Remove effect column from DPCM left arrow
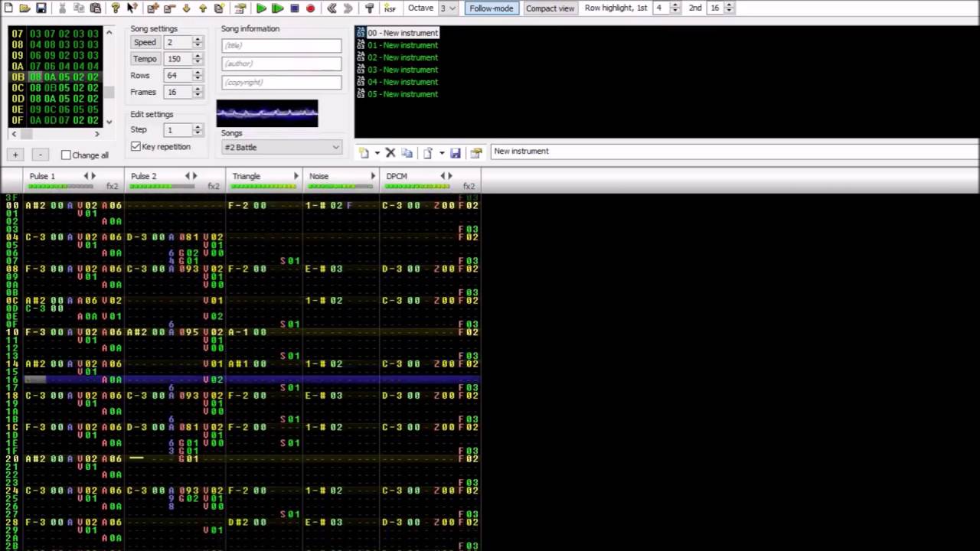The width and height of the screenshot is (980, 551). click(x=443, y=176)
